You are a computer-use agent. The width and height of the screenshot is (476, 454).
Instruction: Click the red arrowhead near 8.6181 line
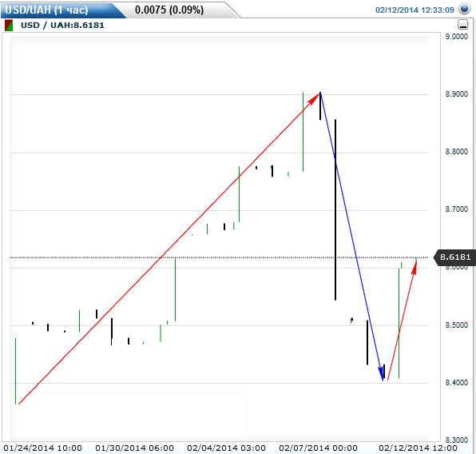coord(415,266)
